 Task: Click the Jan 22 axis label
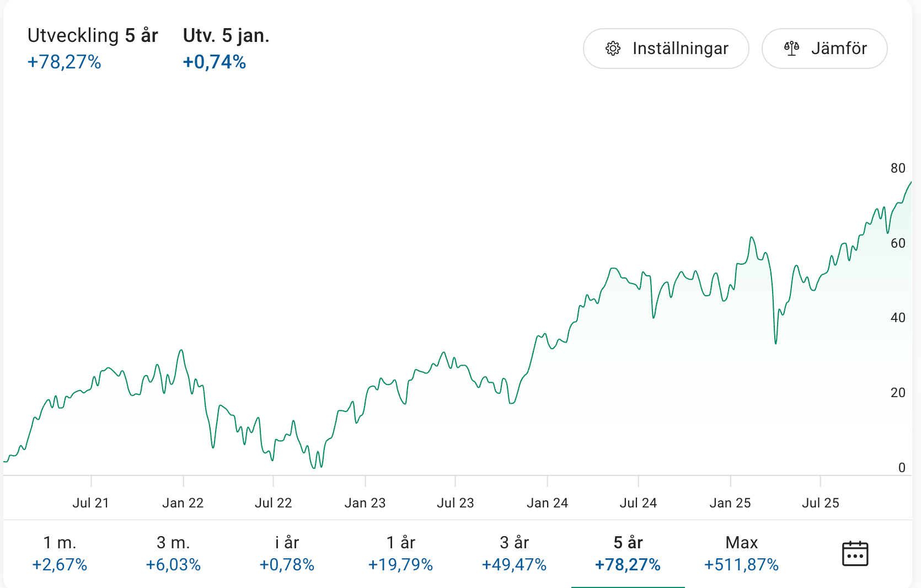coord(183,503)
